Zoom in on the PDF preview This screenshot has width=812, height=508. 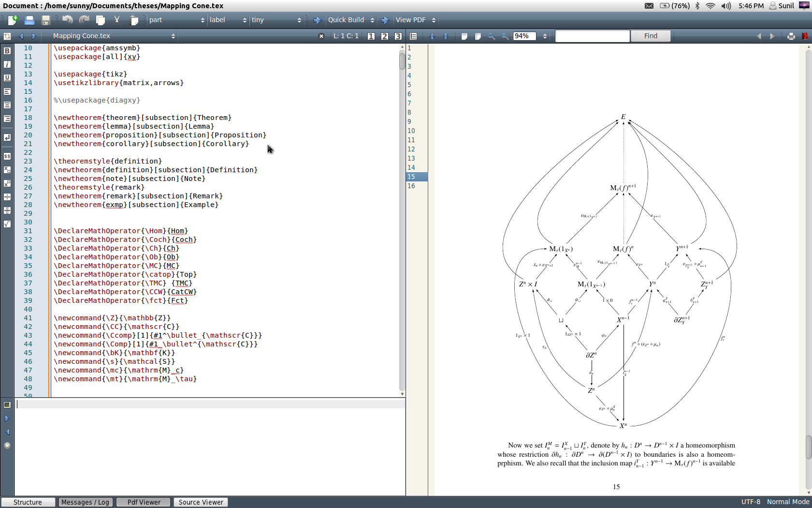coord(492,36)
